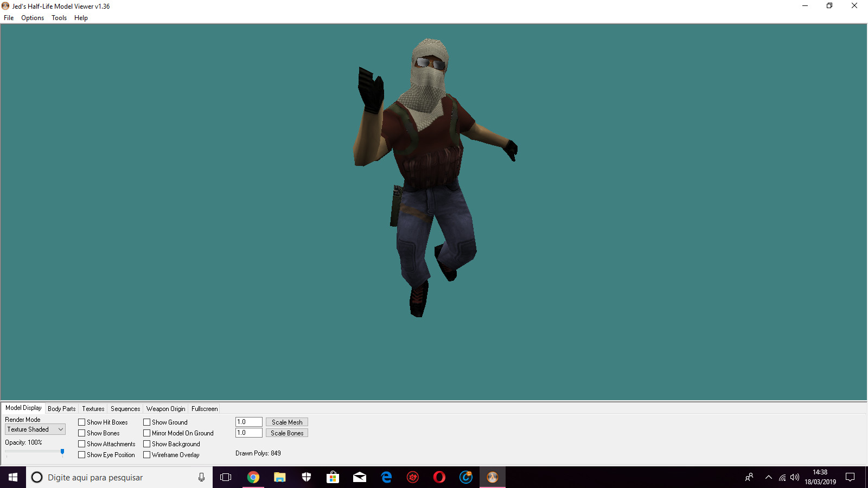Enable Wireframe Overlay
Viewport: 868px width, 488px height.
pos(146,454)
